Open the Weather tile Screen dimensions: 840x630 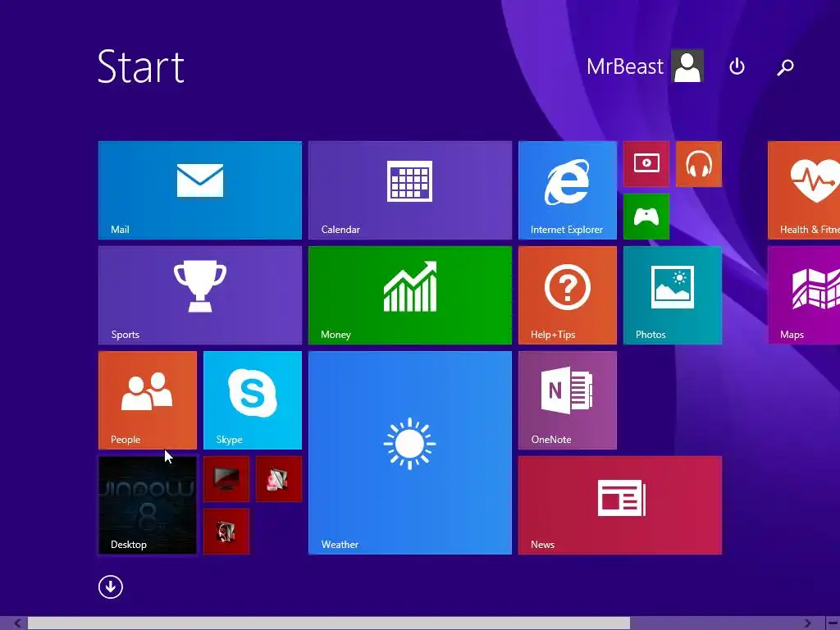click(410, 453)
